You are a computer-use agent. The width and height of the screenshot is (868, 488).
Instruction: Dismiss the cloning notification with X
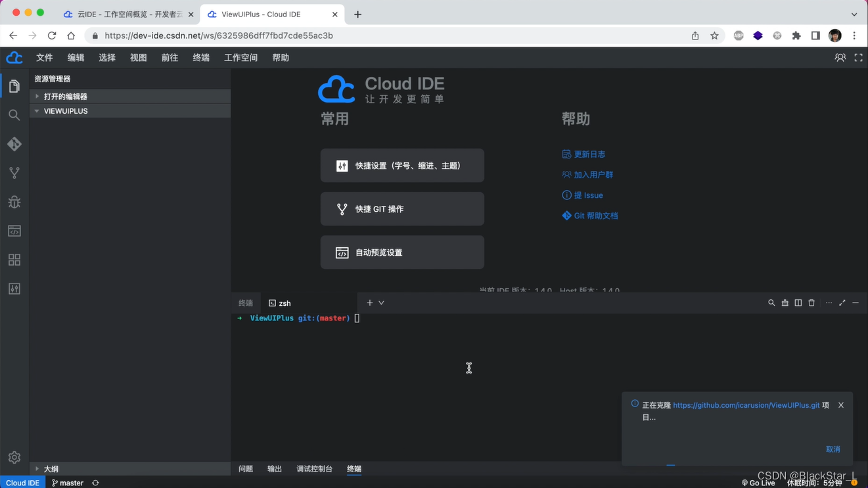click(x=841, y=405)
